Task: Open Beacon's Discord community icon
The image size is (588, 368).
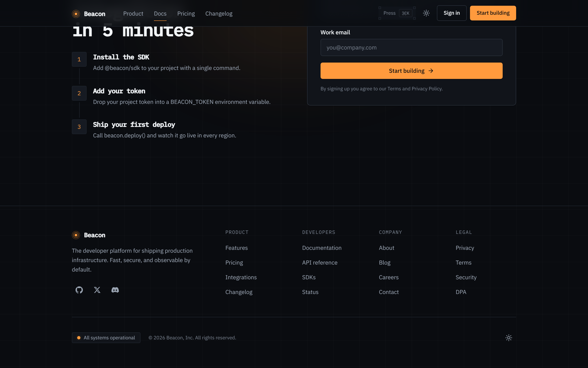Action: 115,290
